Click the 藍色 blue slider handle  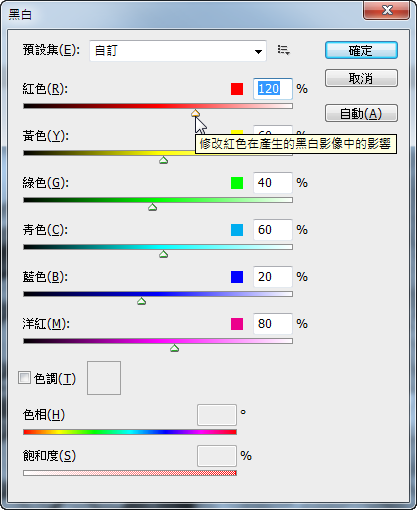142,301
